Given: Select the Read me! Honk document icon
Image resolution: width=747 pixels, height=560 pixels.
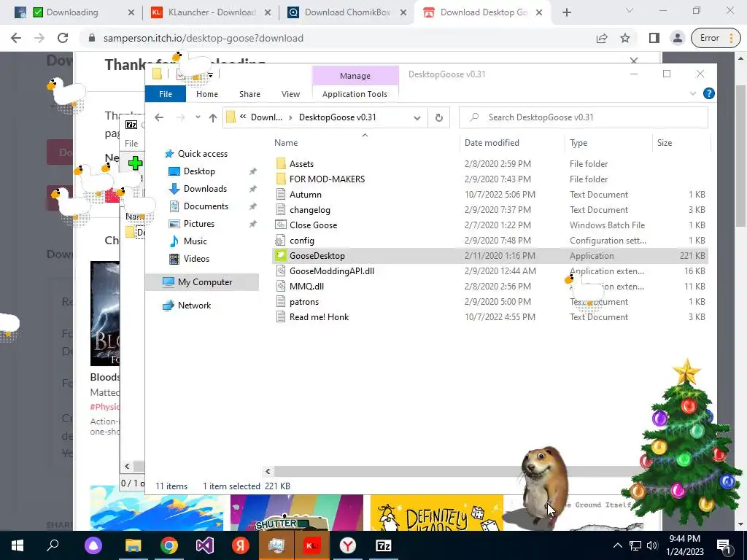Looking at the screenshot, I should 281,316.
